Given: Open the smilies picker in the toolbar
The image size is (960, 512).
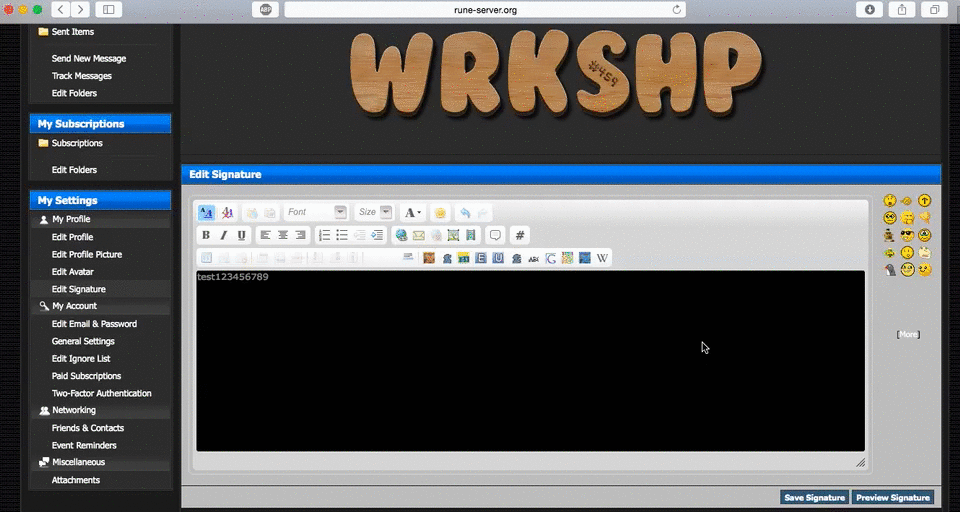Looking at the screenshot, I should (440, 213).
